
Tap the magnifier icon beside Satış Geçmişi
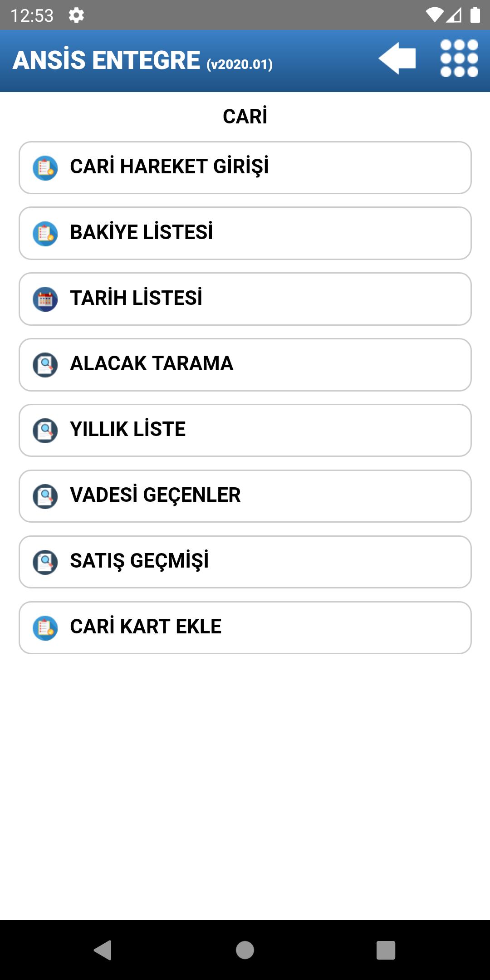tap(45, 562)
